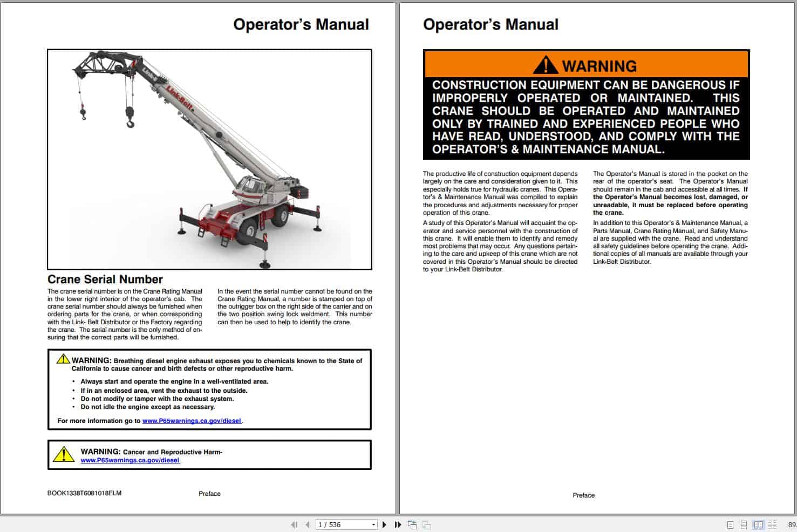This screenshot has width=797, height=532.
Task: Jump to the first page navigation icon
Action: coord(295,524)
